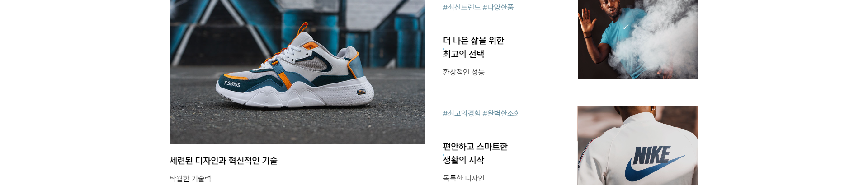Image resolution: width=868 pixels, height=185 pixels.
Task: Open the headline 편안하고 스마트한
Action: 475,147
